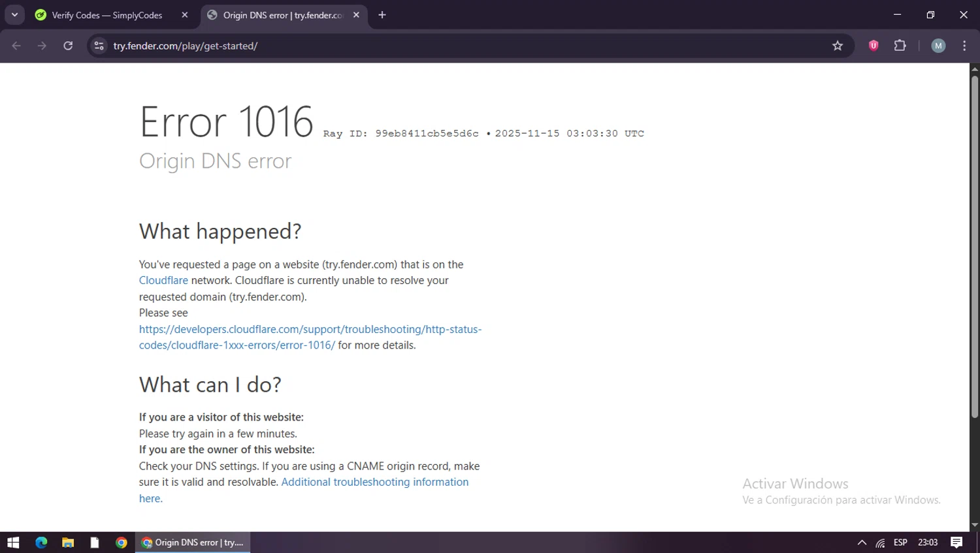980x553 pixels.
Task: Open Additional troubleshooting information link
Action: pyautogui.click(x=304, y=490)
